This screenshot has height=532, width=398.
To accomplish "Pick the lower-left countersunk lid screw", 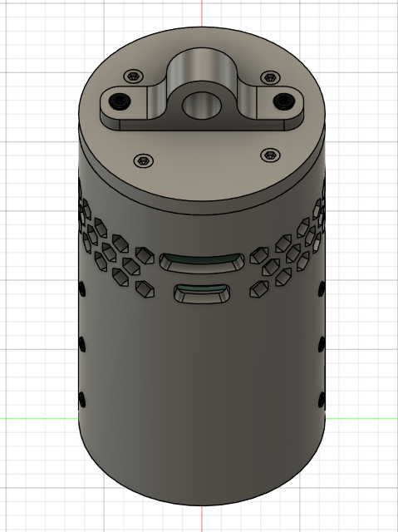I will (x=144, y=160).
